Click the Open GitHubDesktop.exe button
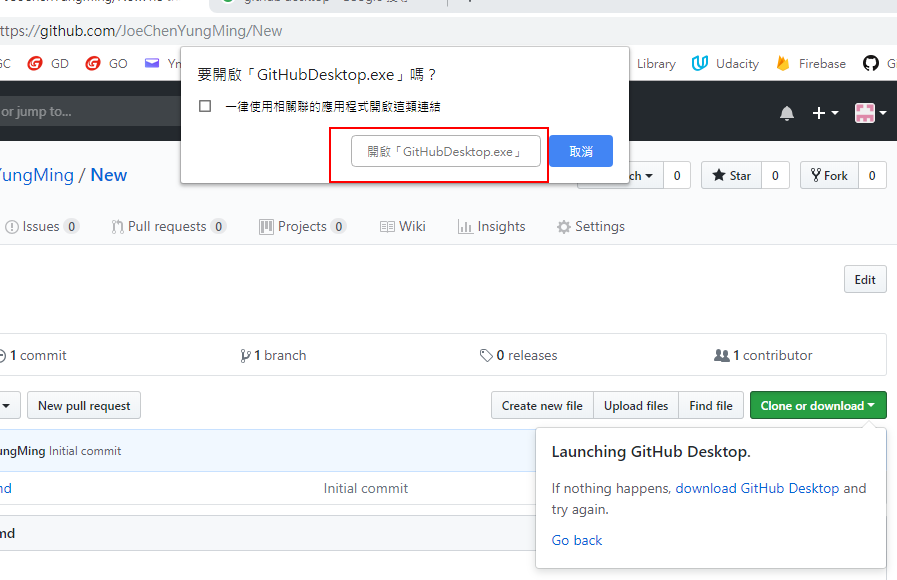Viewport: 897px width, 580px height. 446,151
